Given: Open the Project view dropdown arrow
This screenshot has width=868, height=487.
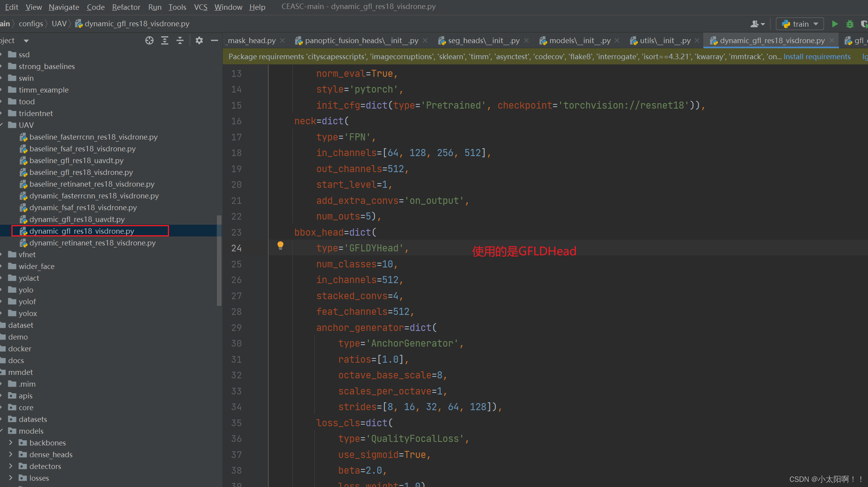Looking at the screenshot, I should click(x=26, y=41).
